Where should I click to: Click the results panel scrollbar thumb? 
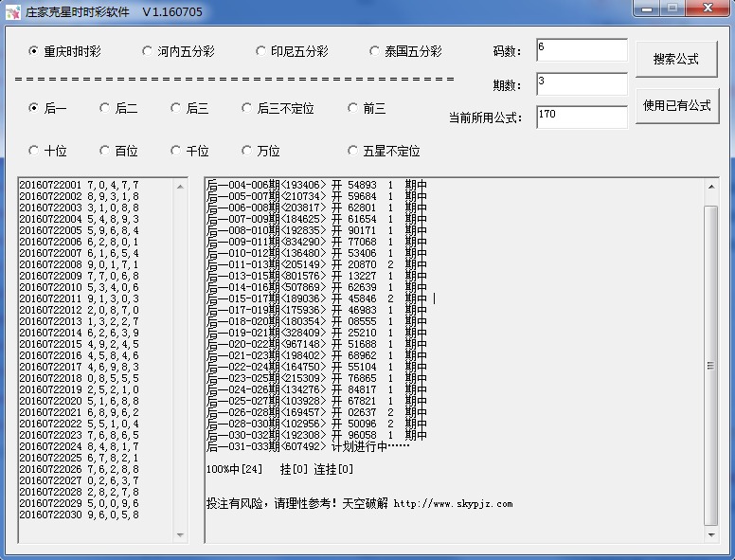(710, 365)
